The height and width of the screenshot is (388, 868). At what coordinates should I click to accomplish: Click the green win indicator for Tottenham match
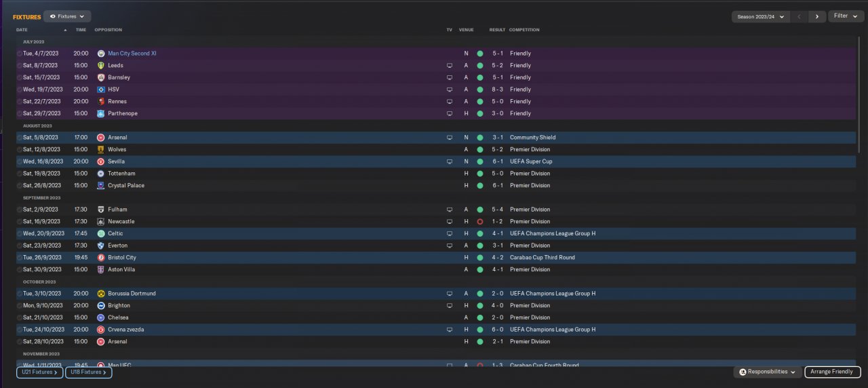tap(479, 174)
